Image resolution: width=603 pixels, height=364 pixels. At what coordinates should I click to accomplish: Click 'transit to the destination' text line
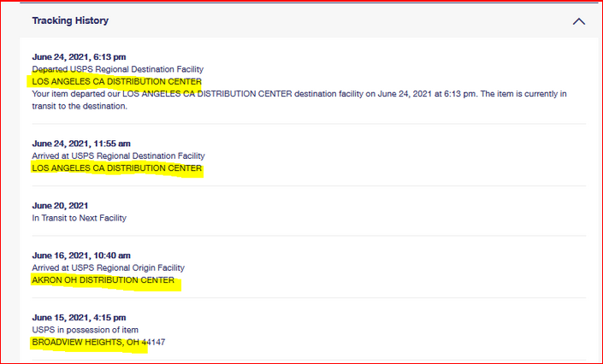80,106
